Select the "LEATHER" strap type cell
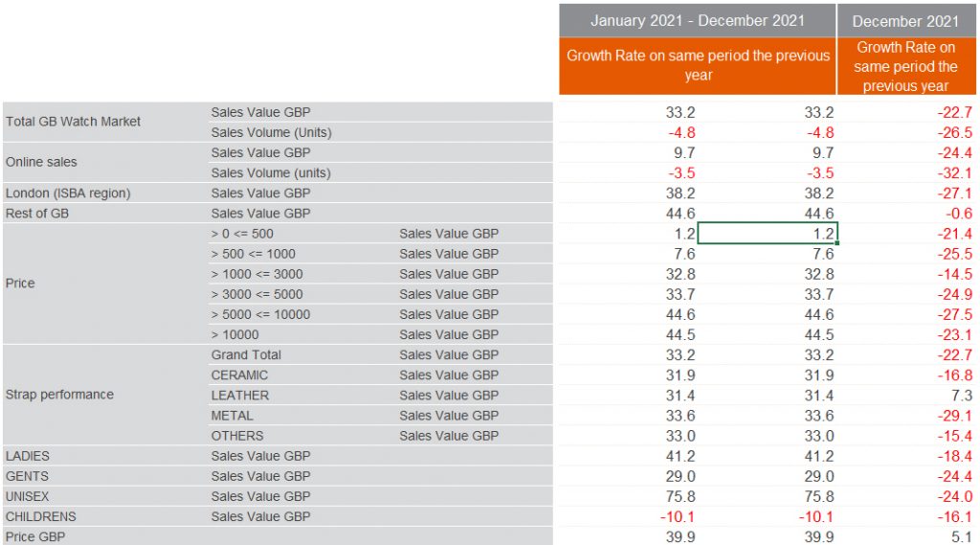Image resolution: width=980 pixels, height=545 pixels. (240, 395)
